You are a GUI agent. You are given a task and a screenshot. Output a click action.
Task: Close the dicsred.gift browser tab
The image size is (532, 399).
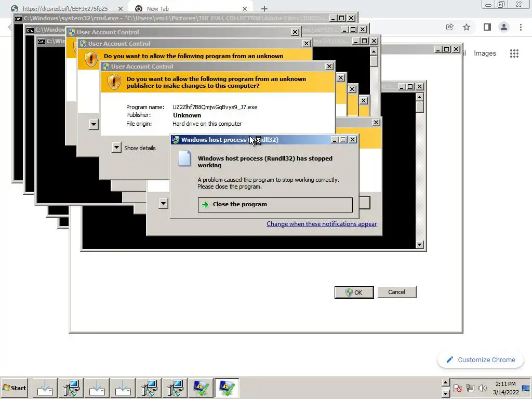(121, 9)
